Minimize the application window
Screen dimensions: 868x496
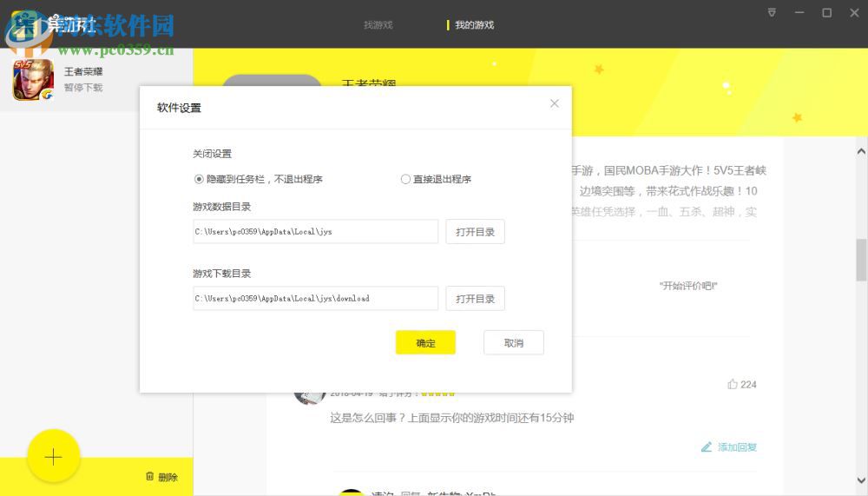[x=799, y=13]
